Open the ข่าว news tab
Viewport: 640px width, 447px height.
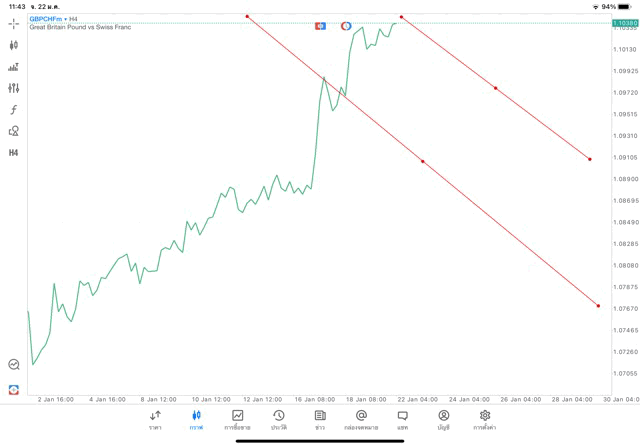tap(320, 420)
